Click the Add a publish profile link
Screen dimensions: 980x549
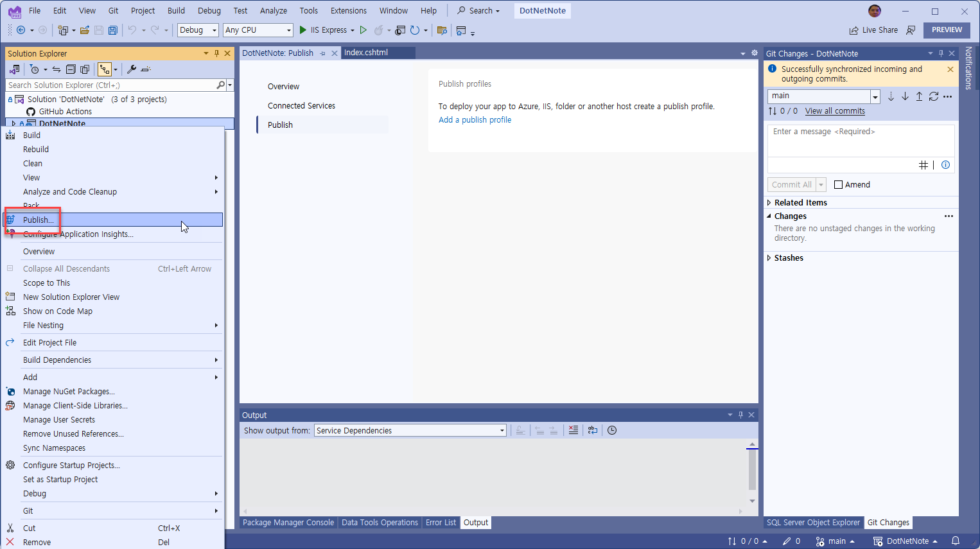click(475, 119)
